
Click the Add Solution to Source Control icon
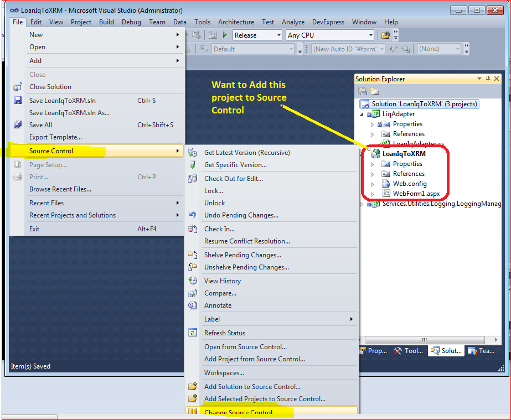(x=193, y=386)
